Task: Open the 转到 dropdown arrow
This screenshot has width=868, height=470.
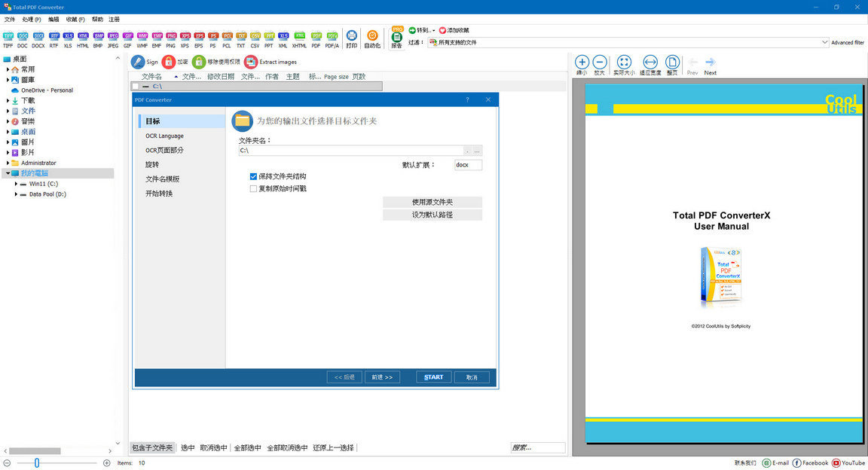Action: coord(433,30)
